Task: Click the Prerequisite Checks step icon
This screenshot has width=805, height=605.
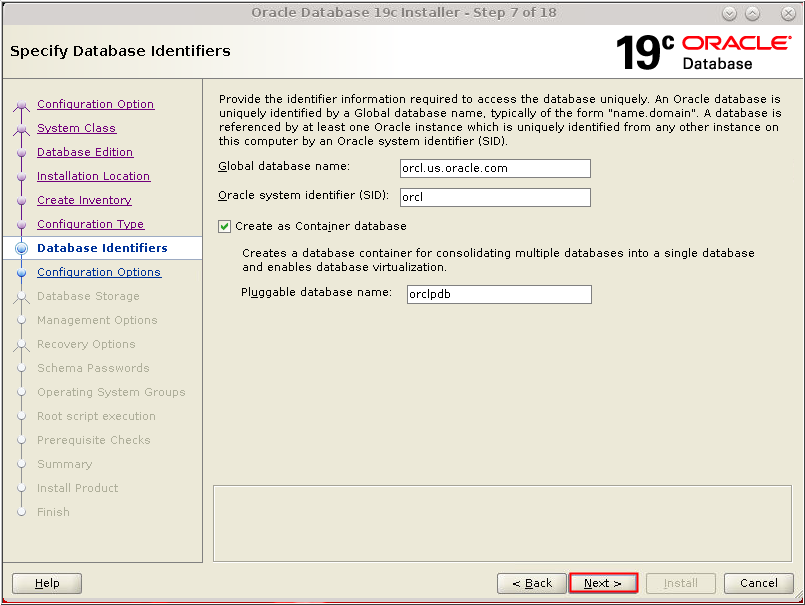Action: pos(24,440)
